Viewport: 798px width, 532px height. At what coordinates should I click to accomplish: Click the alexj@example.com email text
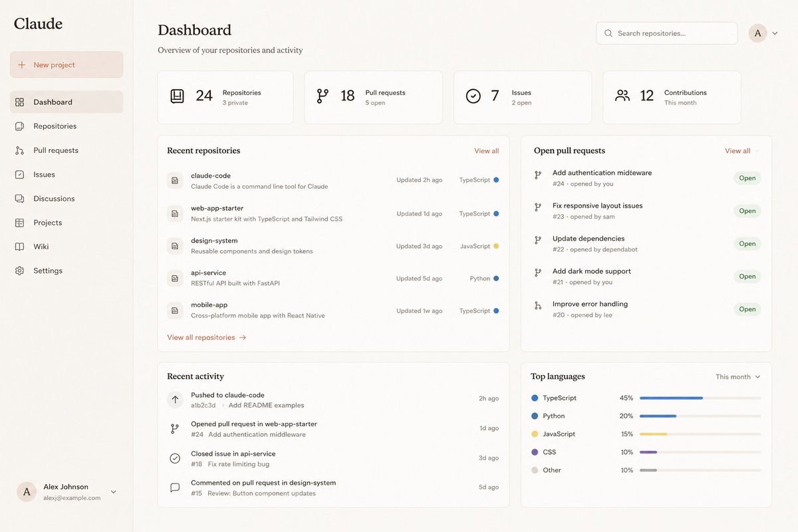coord(72,498)
